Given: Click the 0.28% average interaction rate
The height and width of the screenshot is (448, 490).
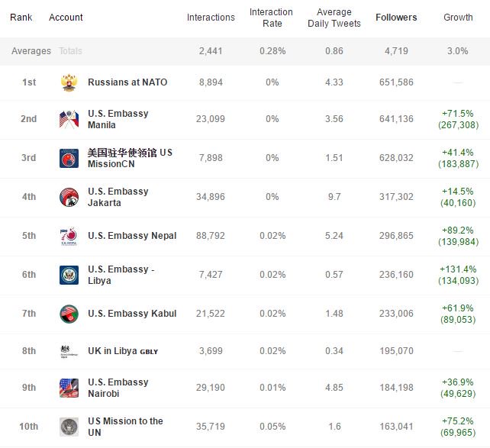Looking at the screenshot, I should point(272,51).
